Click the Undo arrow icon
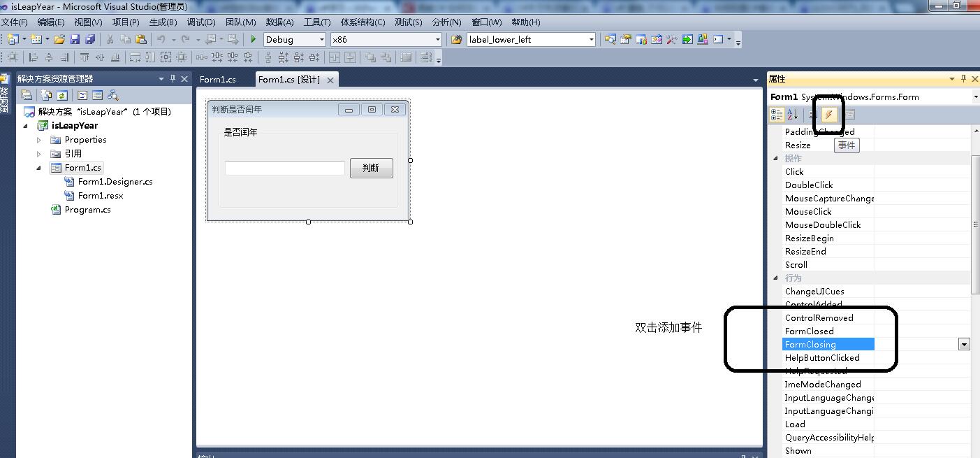The width and height of the screenshot is (980, 458). (x=161, y=39)
